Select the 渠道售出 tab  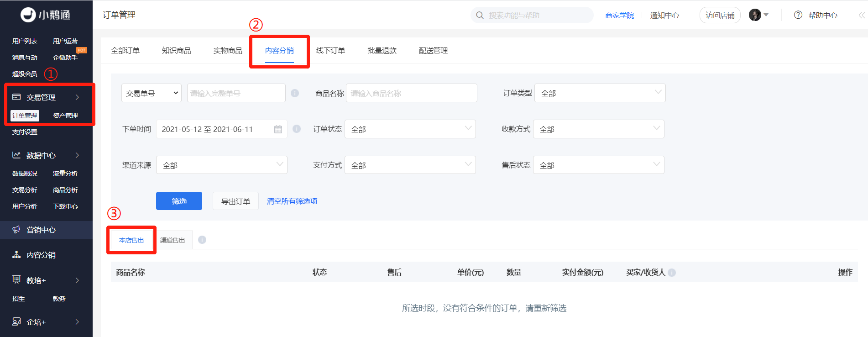click(x=173, y=240)
